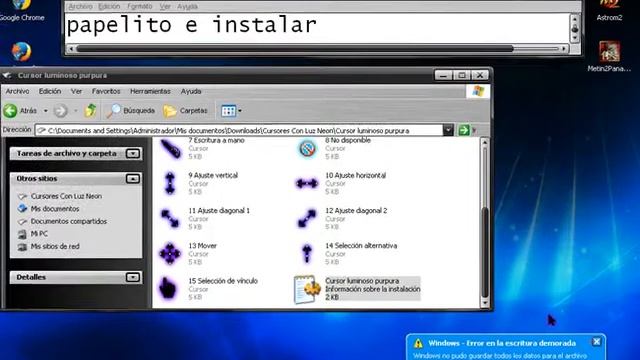Open the Atrás history dropdown arrow
Image resolution: width=640 pixels, height=360 pixels.
coord(46,111)
